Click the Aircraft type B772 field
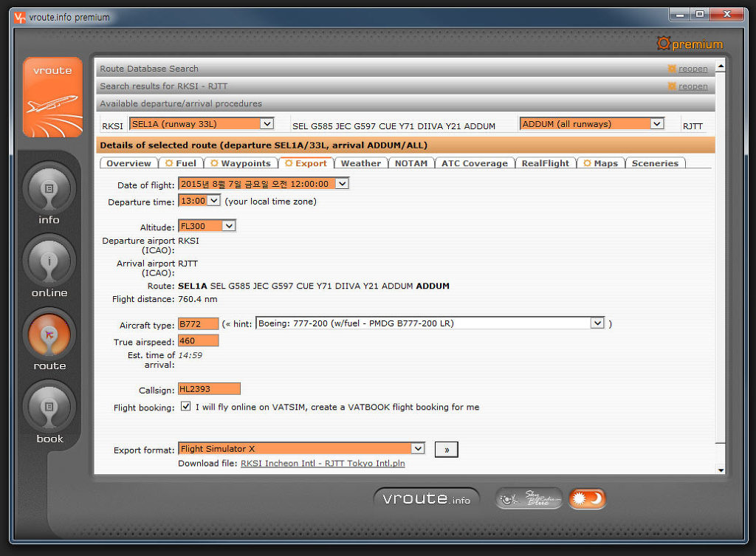This screenshot has height=556, width=756. (x=198, y=323)
